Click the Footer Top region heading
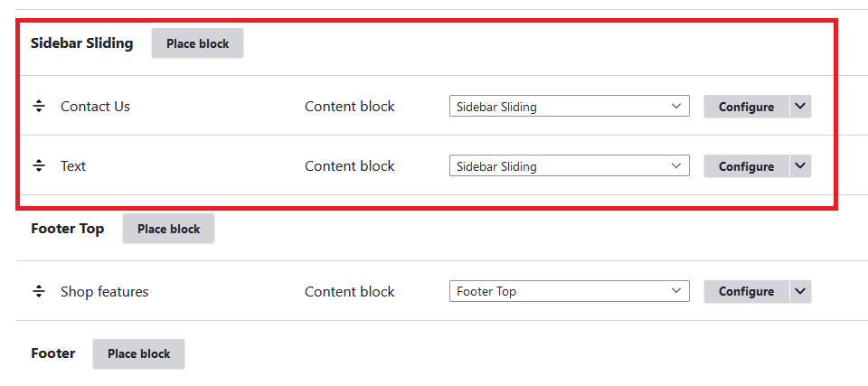868x386 pixels. point(67,229)
